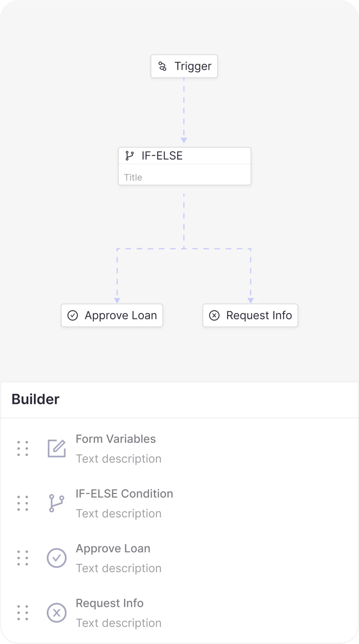The image size is (359, 644).
Task: Select the Request Info node on canvas
Action: [x=250, y=315]
